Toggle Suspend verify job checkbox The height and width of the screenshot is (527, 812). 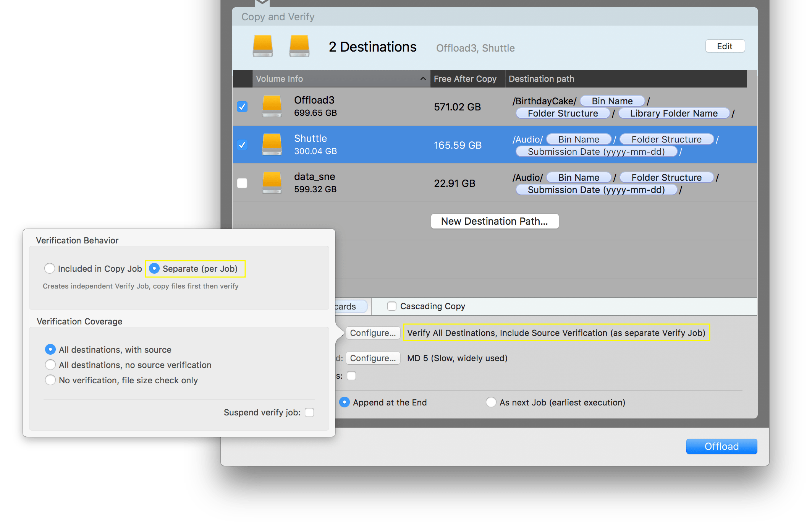click(309, 412)
